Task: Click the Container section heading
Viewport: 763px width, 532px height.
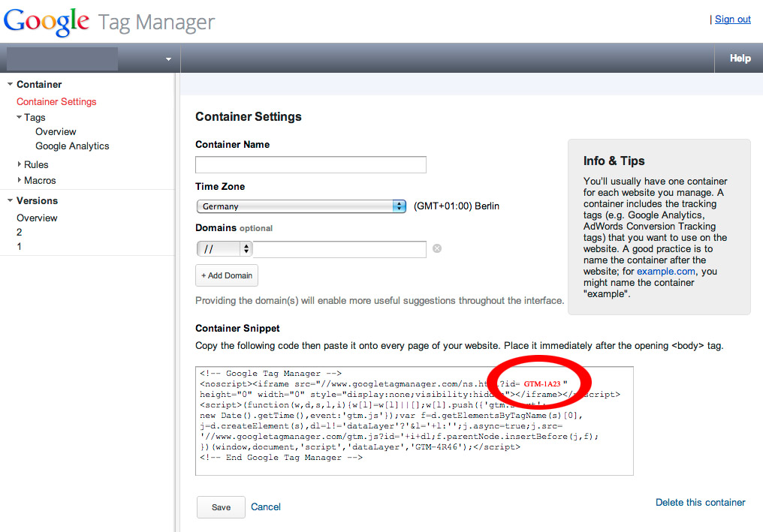Action: (39, 84)
